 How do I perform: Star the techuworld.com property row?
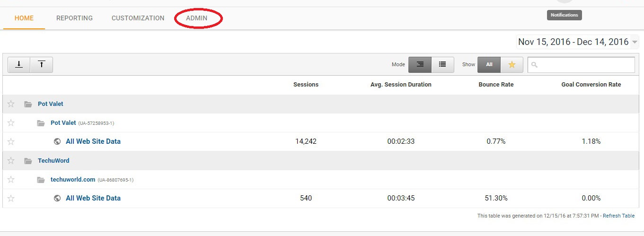point(11,179)
